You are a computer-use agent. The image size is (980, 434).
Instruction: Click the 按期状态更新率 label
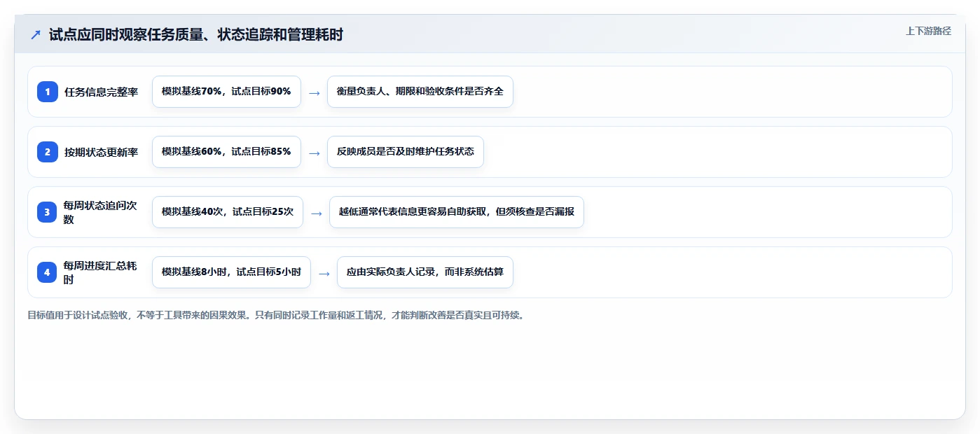(x=102, y=152)
